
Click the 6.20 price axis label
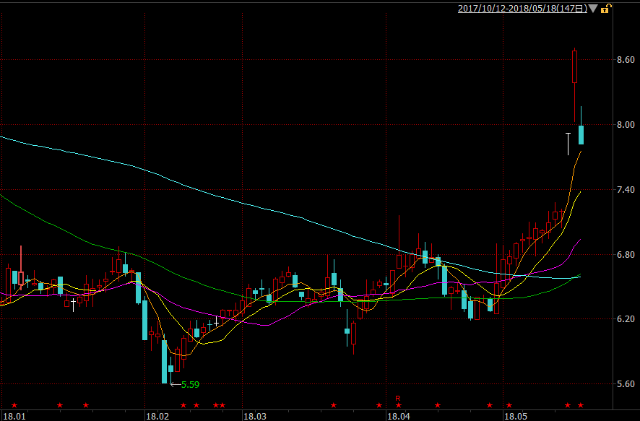(625, 319)
